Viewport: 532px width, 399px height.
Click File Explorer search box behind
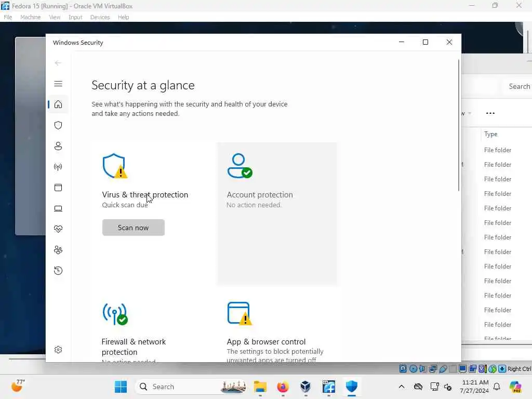pyautogui.click(x=517, y=87)
